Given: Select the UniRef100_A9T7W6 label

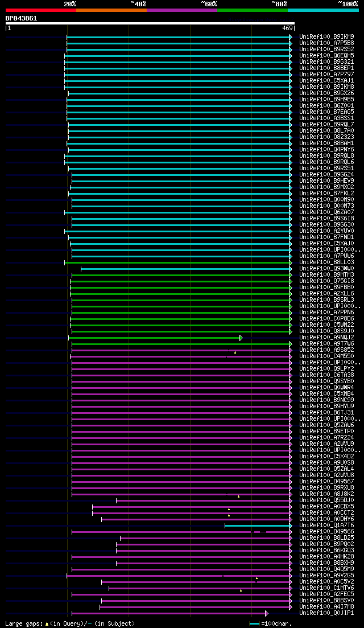Looking at the screenshot, I should point(326,344).
